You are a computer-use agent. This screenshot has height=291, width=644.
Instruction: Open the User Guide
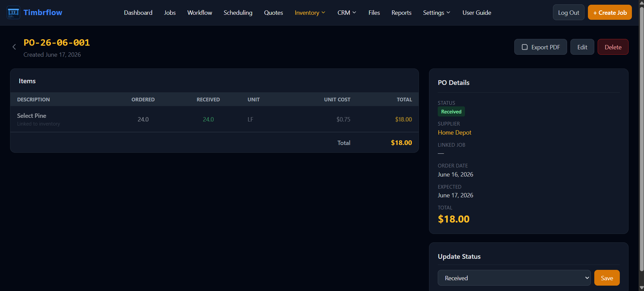click(x=477, y=13)
